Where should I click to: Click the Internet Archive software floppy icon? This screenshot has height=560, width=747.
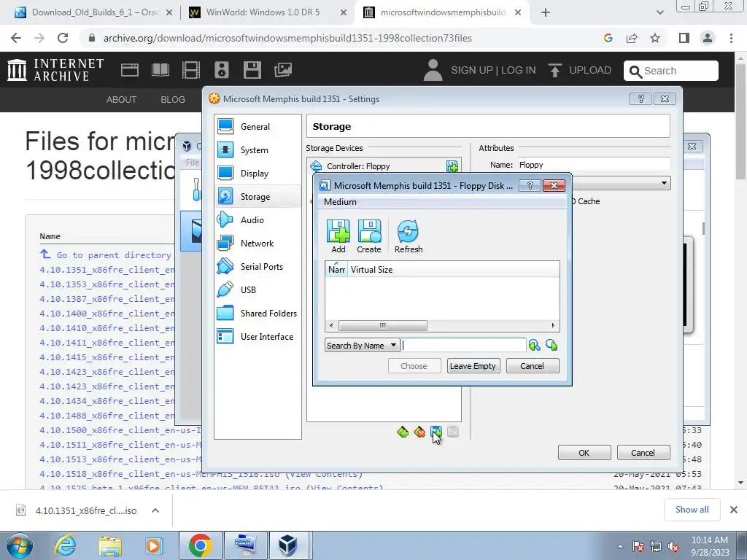252,70
